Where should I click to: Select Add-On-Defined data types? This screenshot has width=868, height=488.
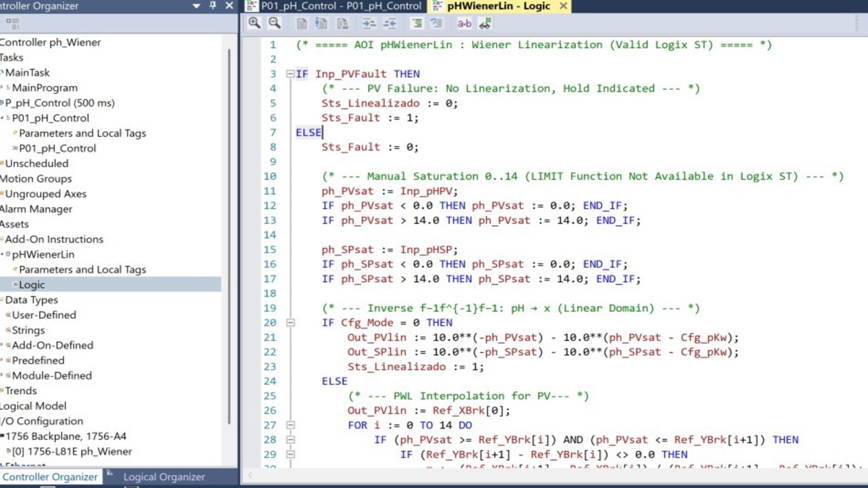pos(52,345)
